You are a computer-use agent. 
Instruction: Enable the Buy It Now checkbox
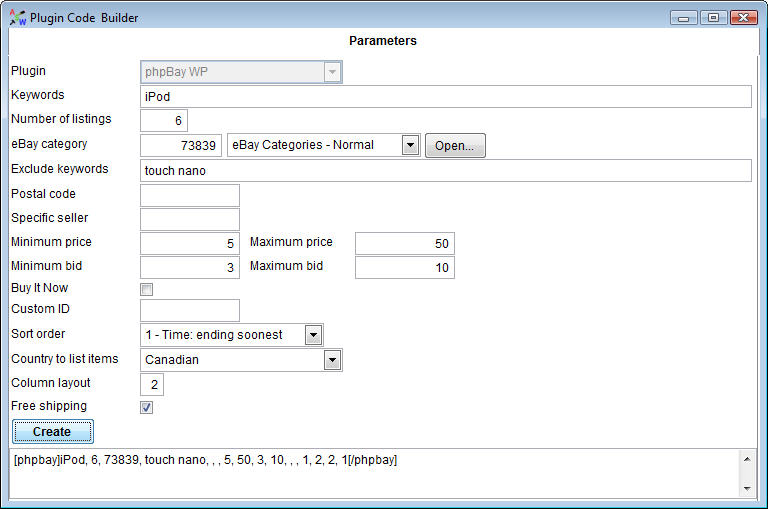[x=146, y=290]
